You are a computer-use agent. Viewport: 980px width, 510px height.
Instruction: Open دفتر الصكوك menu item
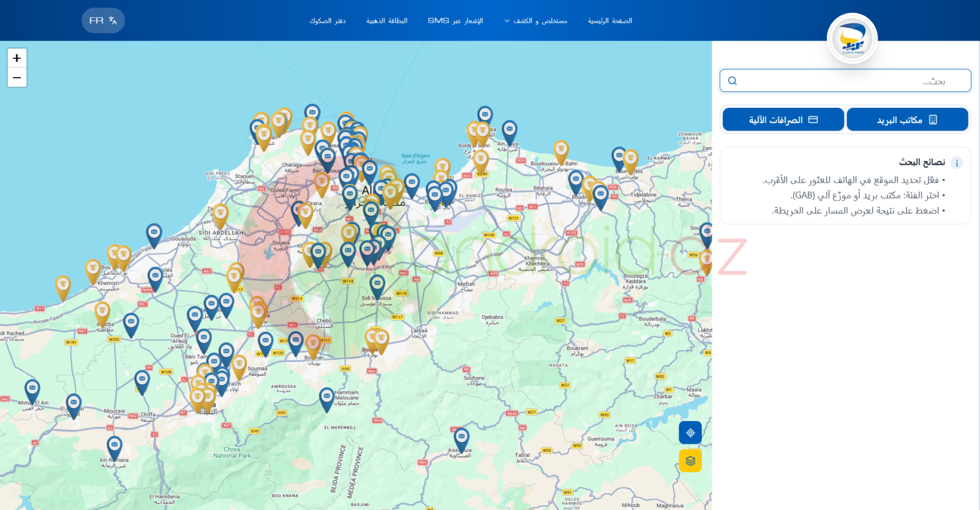point(327,21)
